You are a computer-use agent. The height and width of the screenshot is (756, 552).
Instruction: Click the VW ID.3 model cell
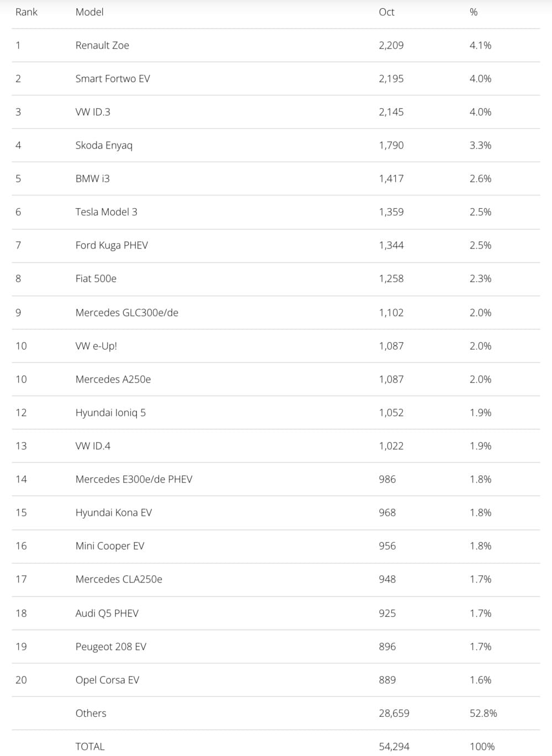(93, 112)
